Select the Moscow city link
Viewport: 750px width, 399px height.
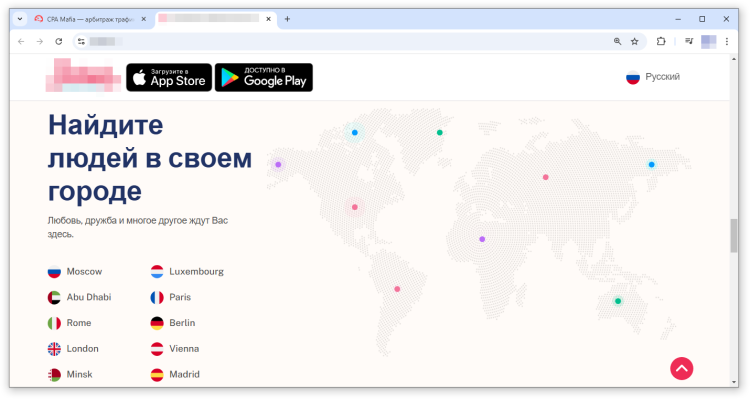point(84,271)
